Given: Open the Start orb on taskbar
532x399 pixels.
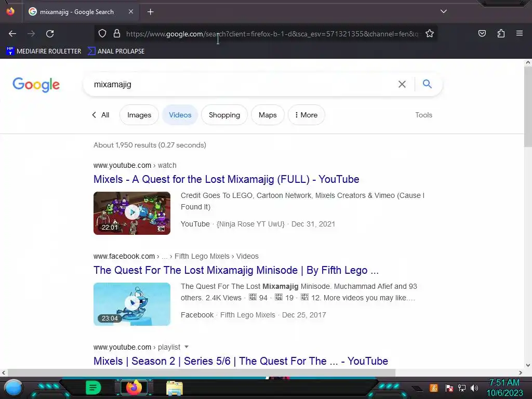Looking at the screenshot, I should coord(14,388).
